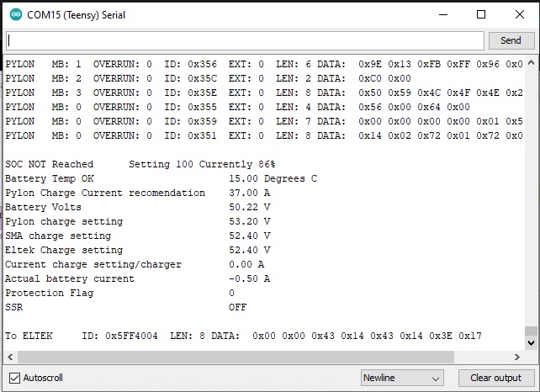Minimize the COM15 Serial window
The height and width of the screenshot is (392, 540).
pos(443,14)
